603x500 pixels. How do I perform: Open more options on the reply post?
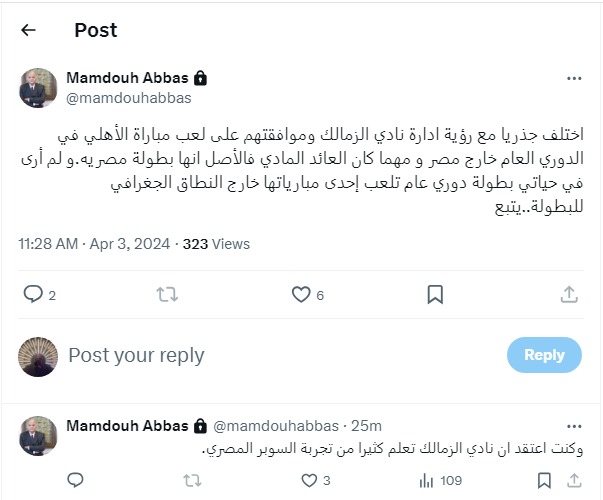(x=573, y=426)
